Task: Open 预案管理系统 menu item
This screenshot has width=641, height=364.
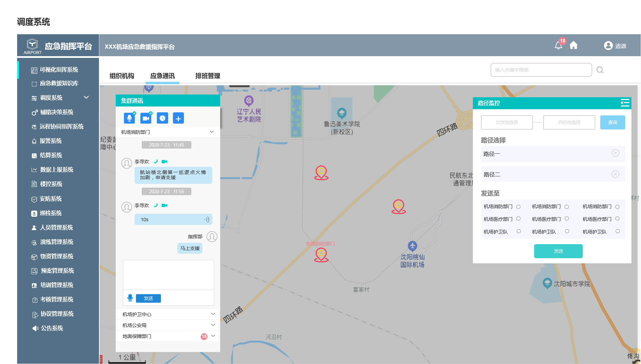Action: click(x=53, y=271)
